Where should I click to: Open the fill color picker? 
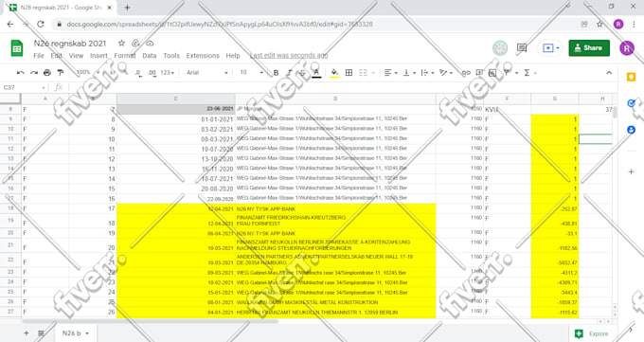[334, 73]
